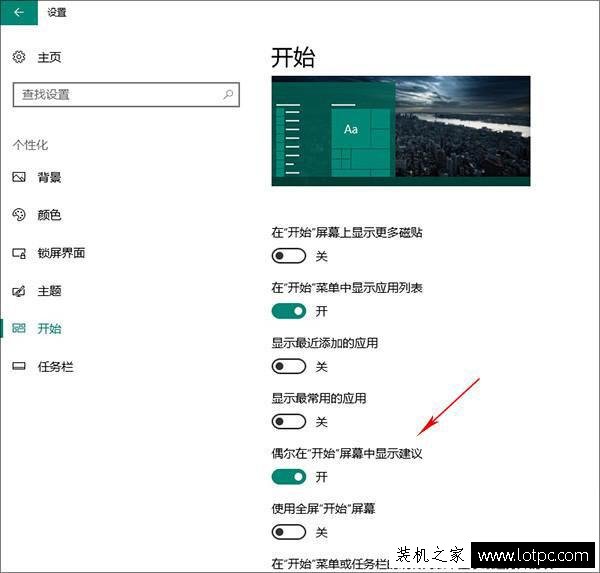Click the back arrow button

tap(19, 12)
